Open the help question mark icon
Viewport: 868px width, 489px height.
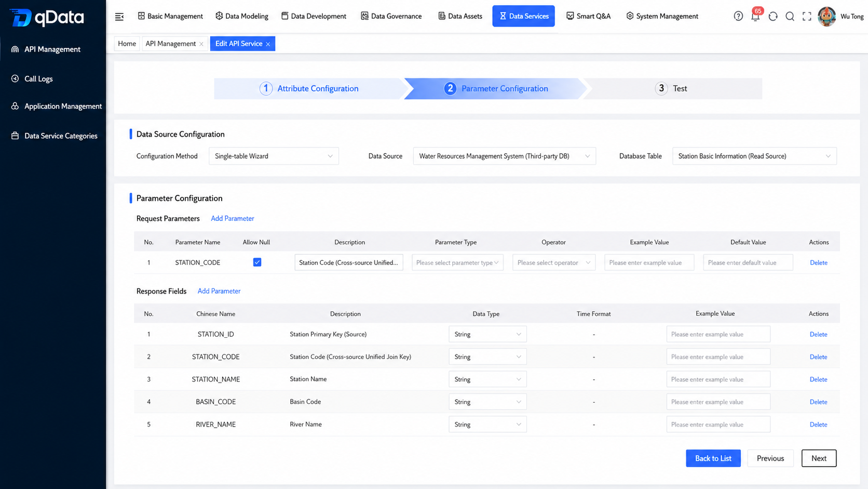tap(738, 16)
